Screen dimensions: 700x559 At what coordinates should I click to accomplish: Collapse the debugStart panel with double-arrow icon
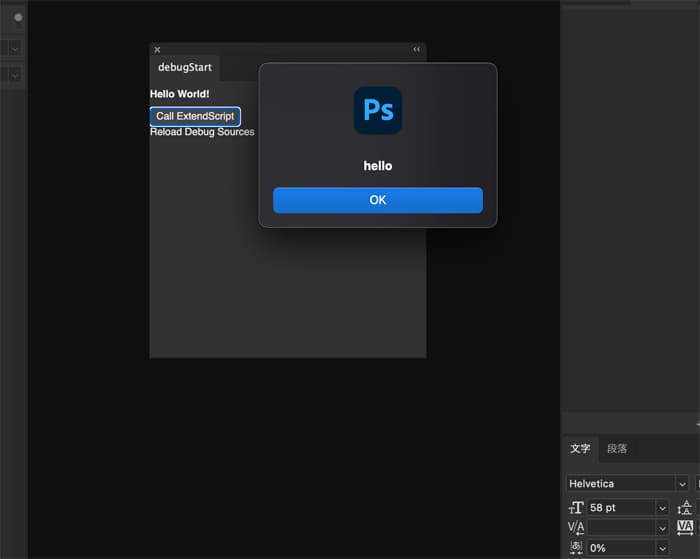[x=417, y=49]
